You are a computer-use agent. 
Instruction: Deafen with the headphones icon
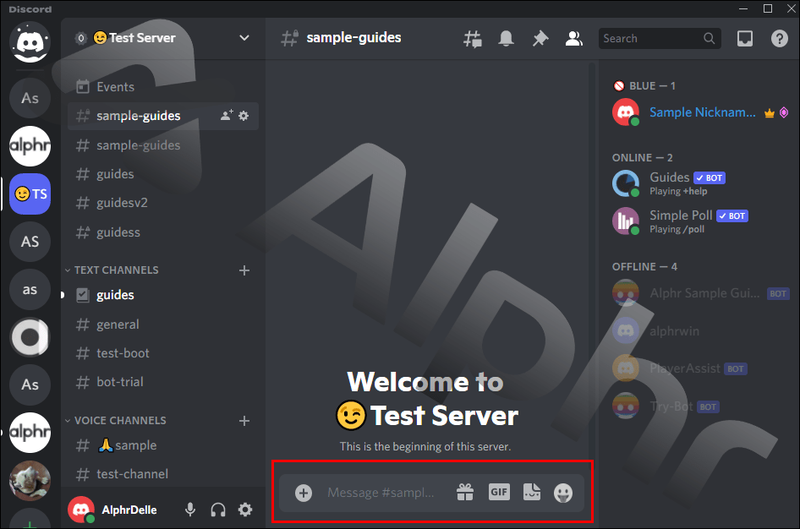click(218, 510)
